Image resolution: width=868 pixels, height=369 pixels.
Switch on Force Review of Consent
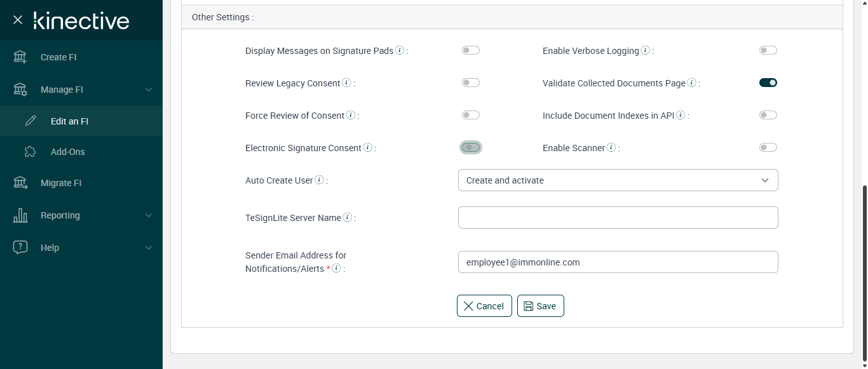470,115
